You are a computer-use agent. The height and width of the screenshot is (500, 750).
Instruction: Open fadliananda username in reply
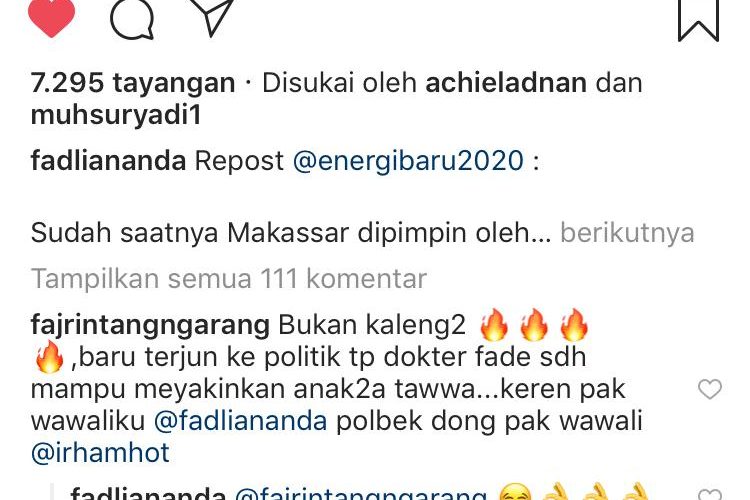pos(148,494)
